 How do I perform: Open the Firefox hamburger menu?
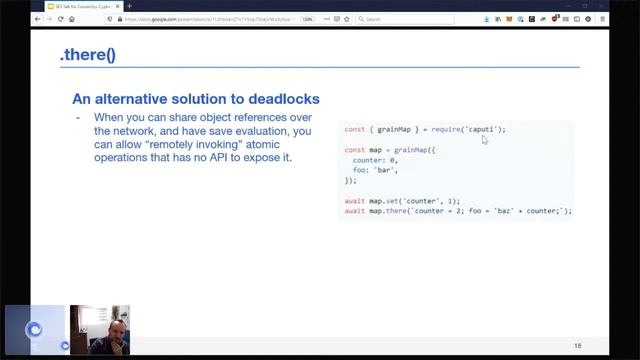click(602, 19)
